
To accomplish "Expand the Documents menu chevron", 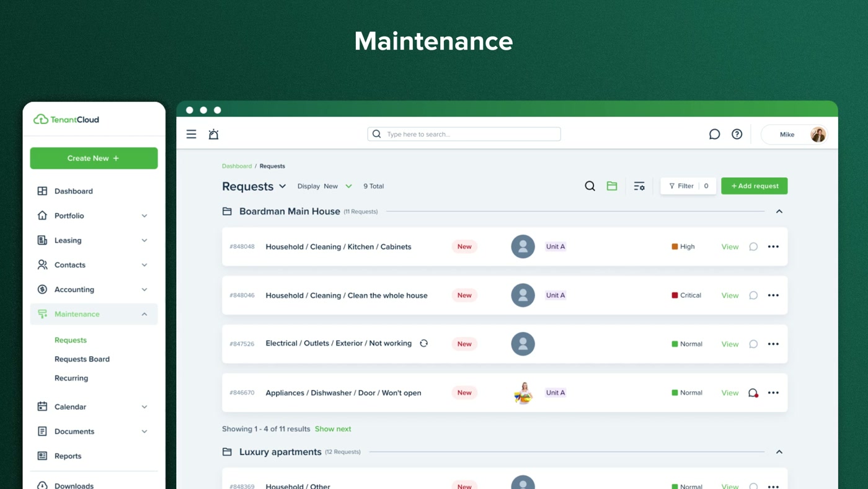I will click(144, 431).
